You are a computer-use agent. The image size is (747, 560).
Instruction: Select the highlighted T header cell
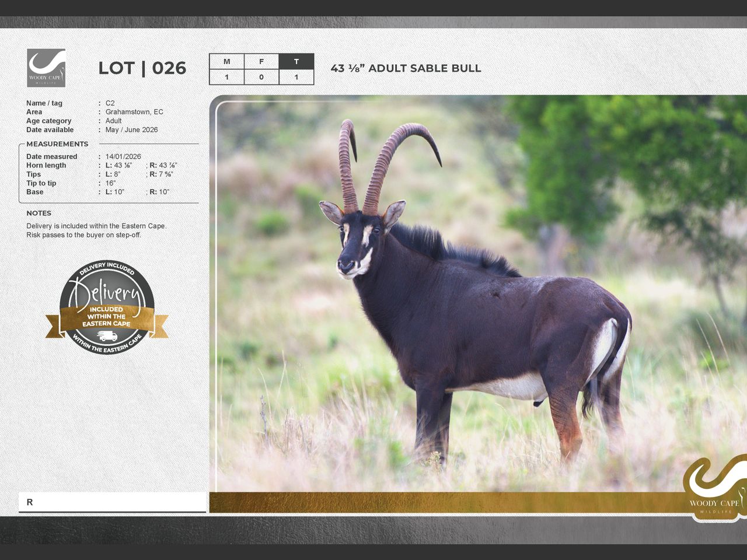coord(296,61)
